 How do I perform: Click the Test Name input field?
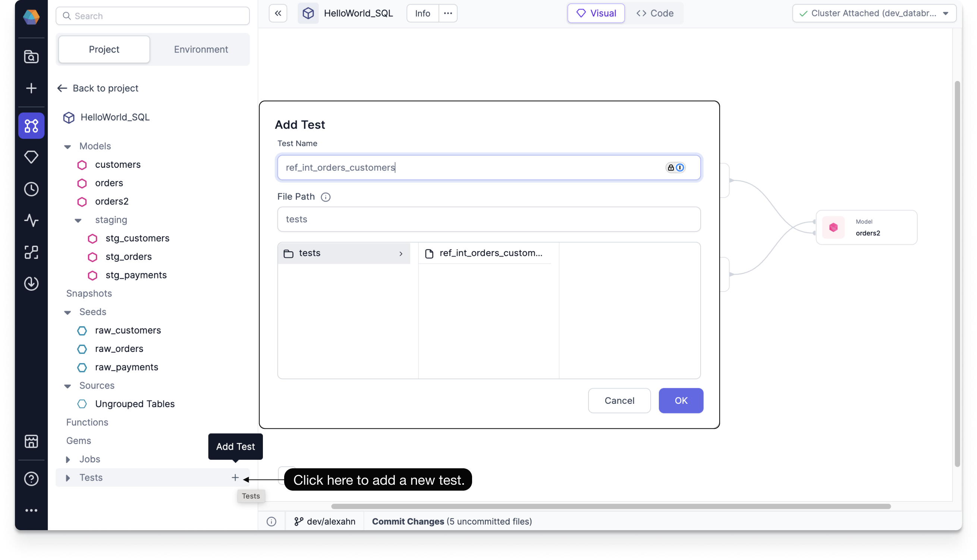pyautogui.click(x=489, y=168)
